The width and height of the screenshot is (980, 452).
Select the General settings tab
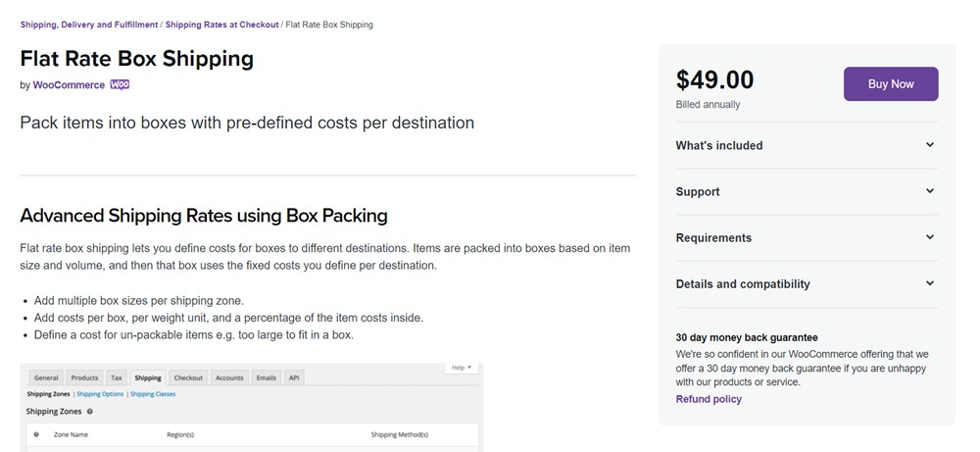pyautogui.click(x=46, y=377)
